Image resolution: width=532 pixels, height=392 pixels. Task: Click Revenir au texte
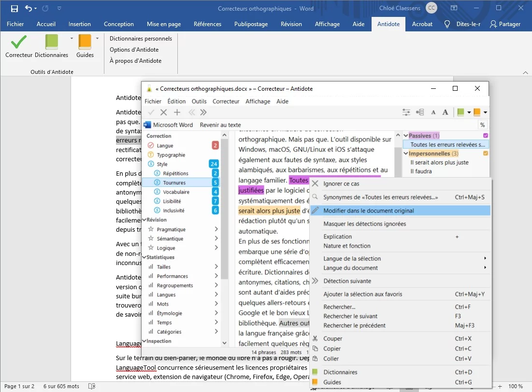pos(220,125)
